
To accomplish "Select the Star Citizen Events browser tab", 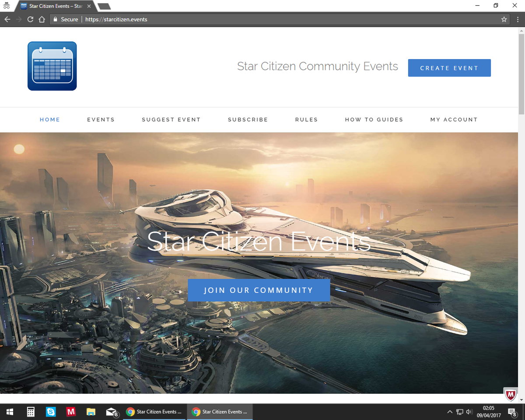I will (55, 6).
